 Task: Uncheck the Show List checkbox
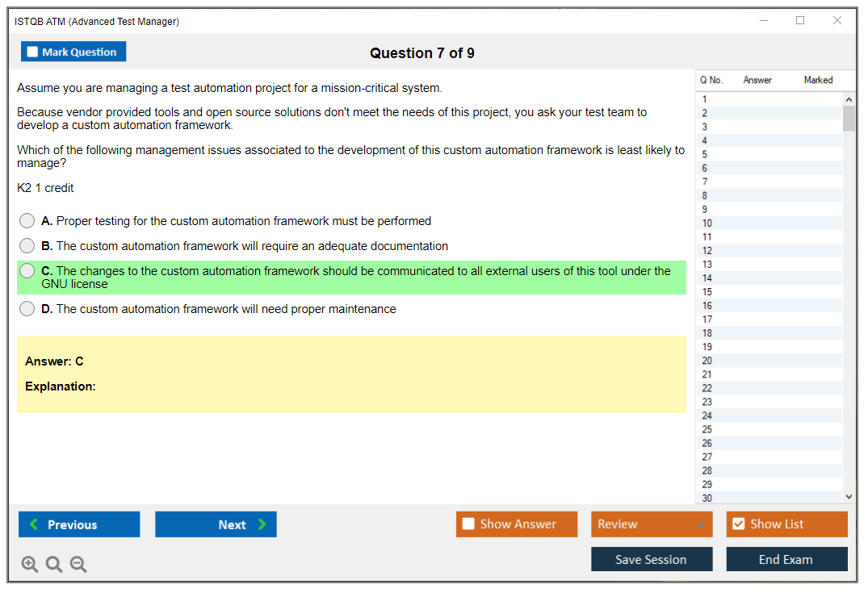tap(738, 524)
